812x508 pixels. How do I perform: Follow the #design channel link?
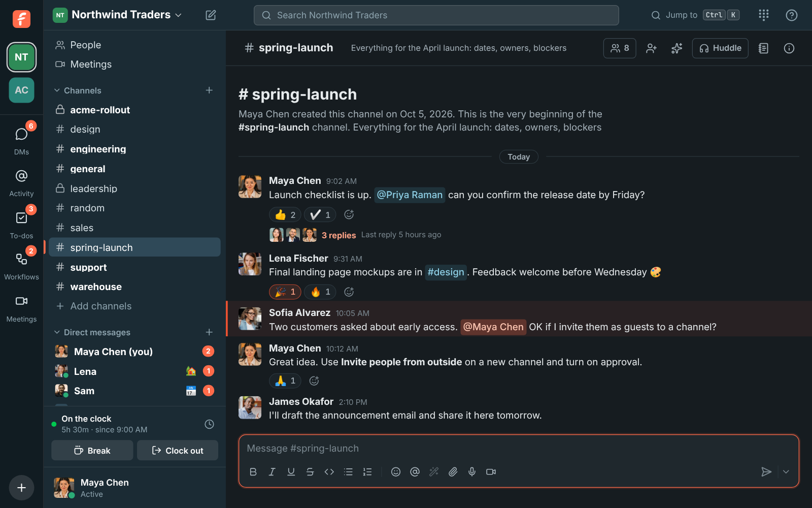click(446, 272)
